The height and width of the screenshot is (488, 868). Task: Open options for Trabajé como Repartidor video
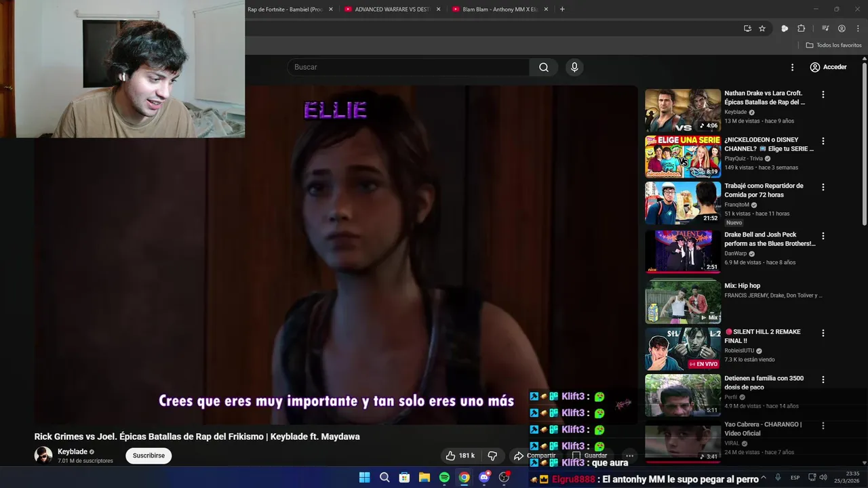pos(823,187)
